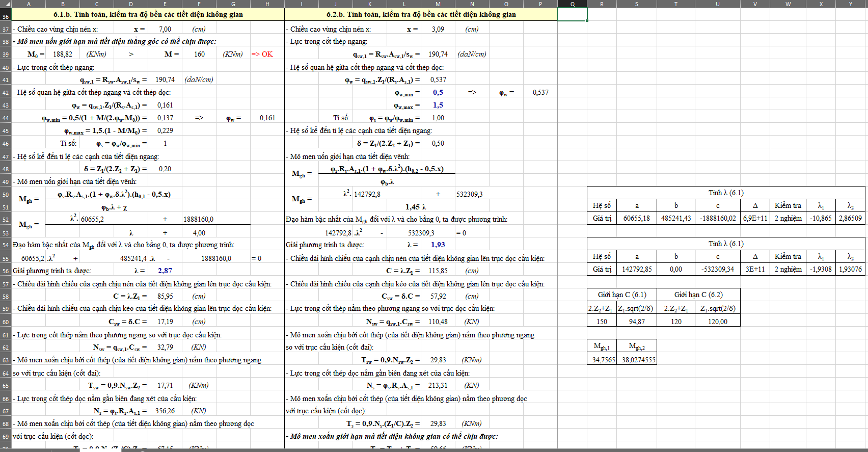
Task: Click Ns value 213,31 in row 65
Action: coord(438,385)
